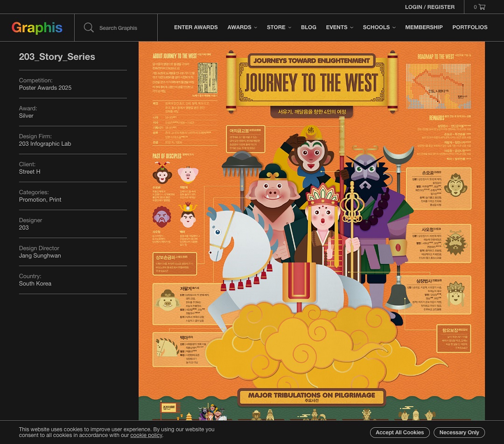Focus the Search Graphis field

pyautogui.click(x=118, y=28)
